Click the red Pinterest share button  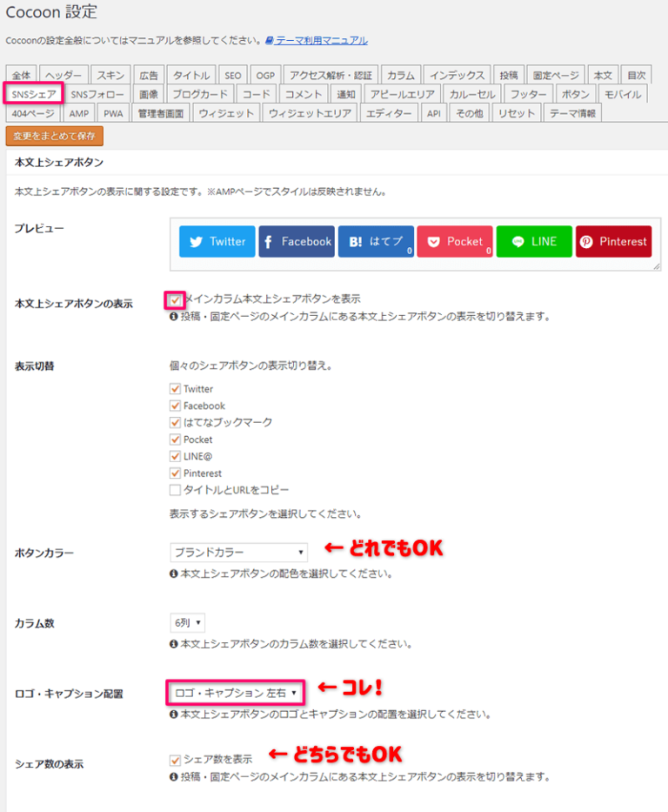pos(613,242)
